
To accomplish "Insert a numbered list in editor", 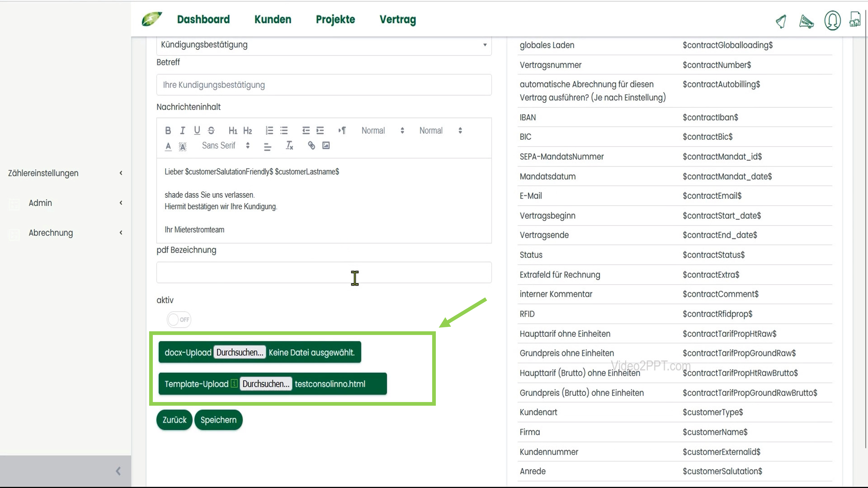I will 269,131.
